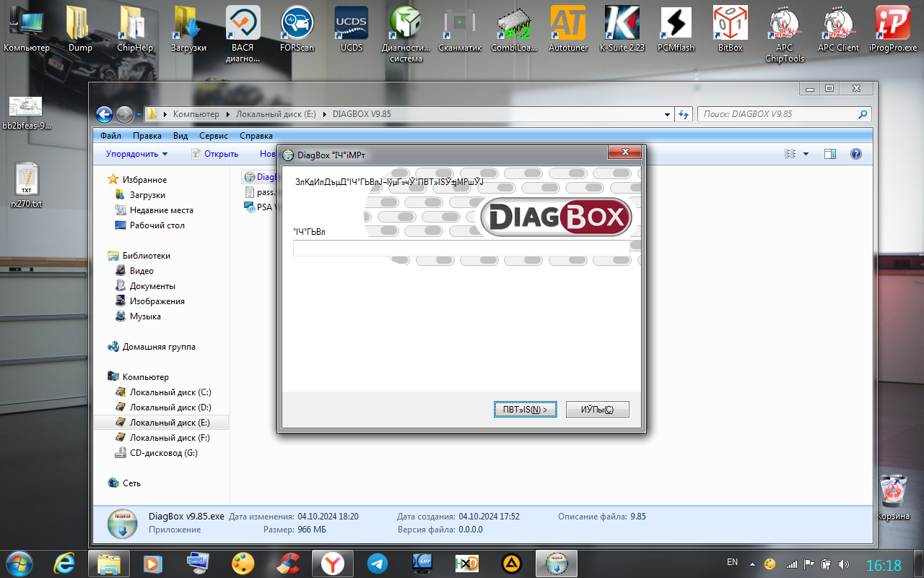The width and height of the screenshot is (924, 578).
Task: Click the Next (N) > button in the DiagBox installer
Action: click(x=525, y=410)
